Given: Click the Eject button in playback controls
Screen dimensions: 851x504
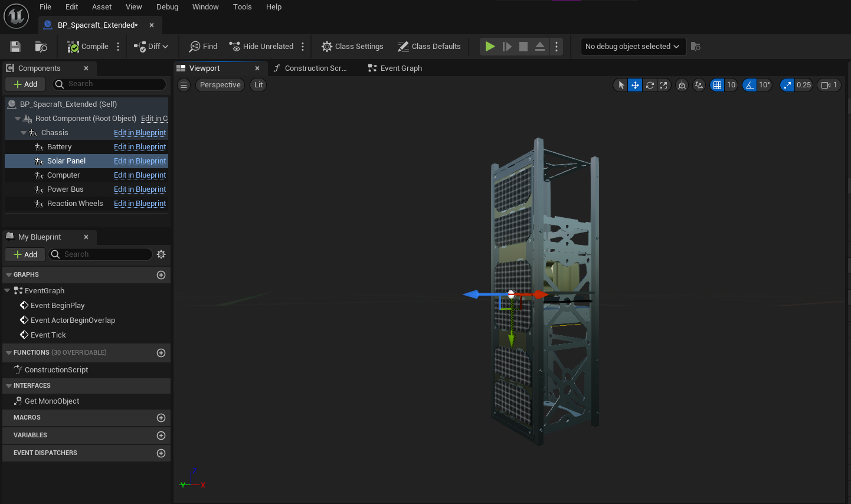Looking at the screenshot, I should (540, 47).
